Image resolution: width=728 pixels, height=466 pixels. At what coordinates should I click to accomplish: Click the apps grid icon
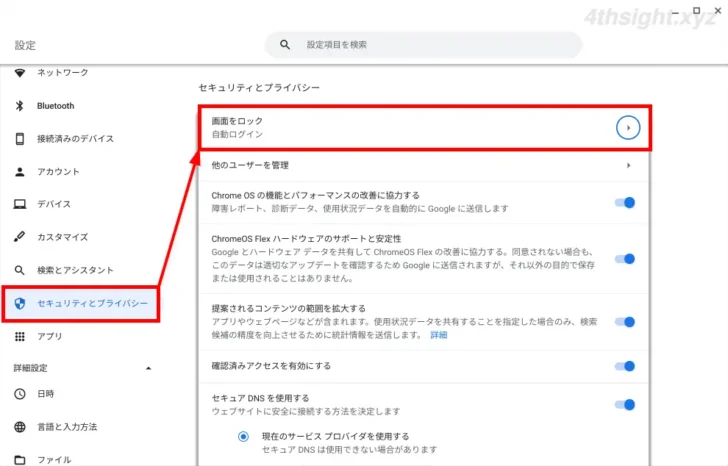(20, 337)
